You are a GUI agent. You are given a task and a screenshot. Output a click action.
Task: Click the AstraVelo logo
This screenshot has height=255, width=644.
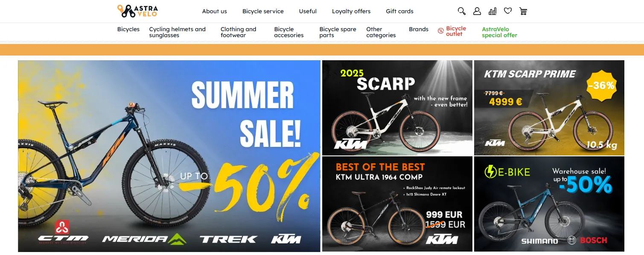137,11
